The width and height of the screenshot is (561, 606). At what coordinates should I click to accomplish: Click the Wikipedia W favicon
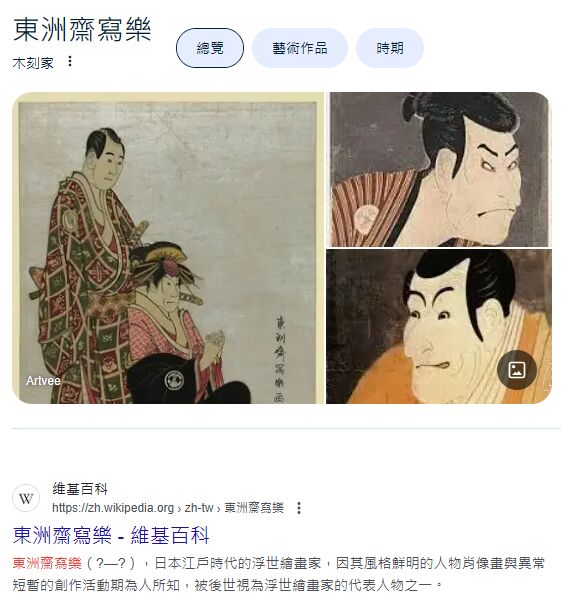[x=26, y=498]
